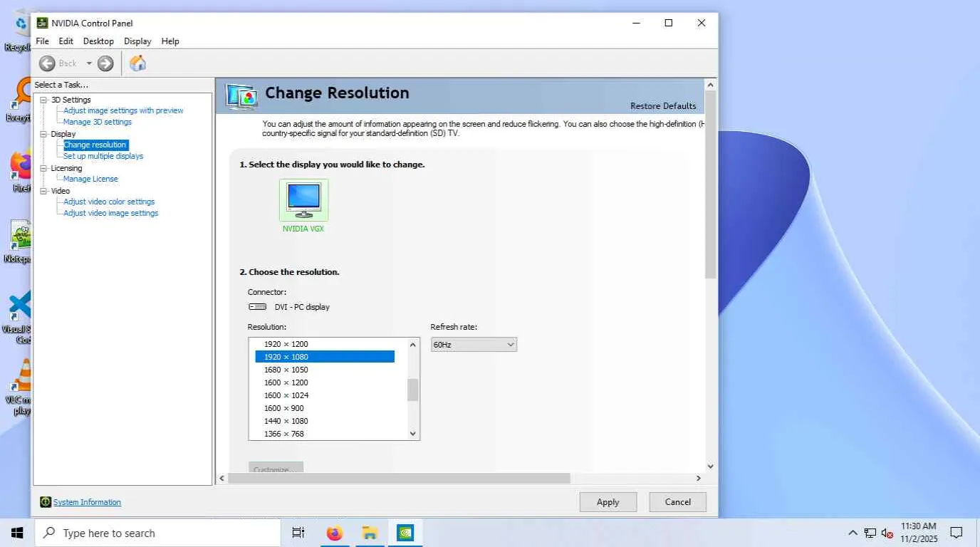Viewport: 980px width, 547px height.
Task: Launch Firefox from the taskbar
Action: click(x=335, y=533)
